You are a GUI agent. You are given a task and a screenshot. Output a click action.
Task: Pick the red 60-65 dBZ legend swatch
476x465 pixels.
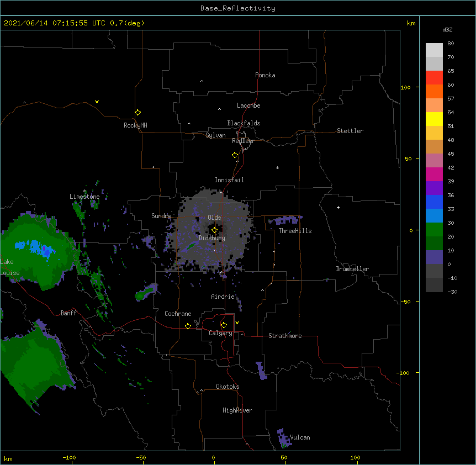click(434, 78)
